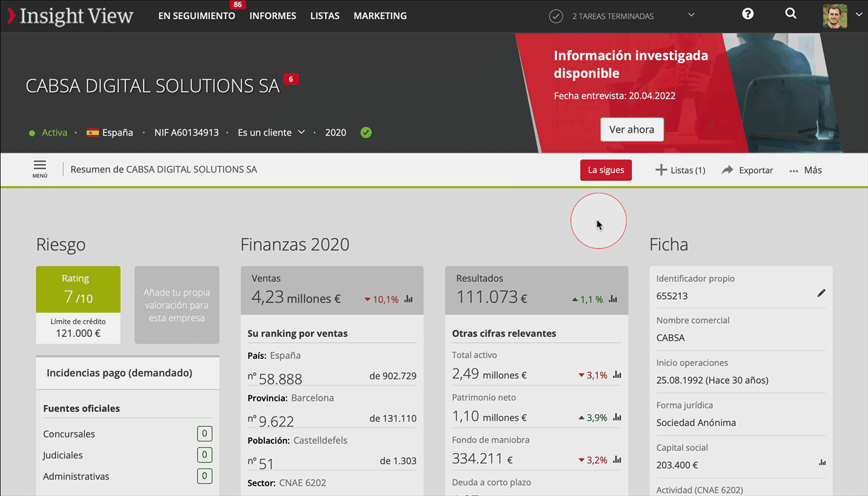Click the 2020 year label in header

(x=336, y=132)
